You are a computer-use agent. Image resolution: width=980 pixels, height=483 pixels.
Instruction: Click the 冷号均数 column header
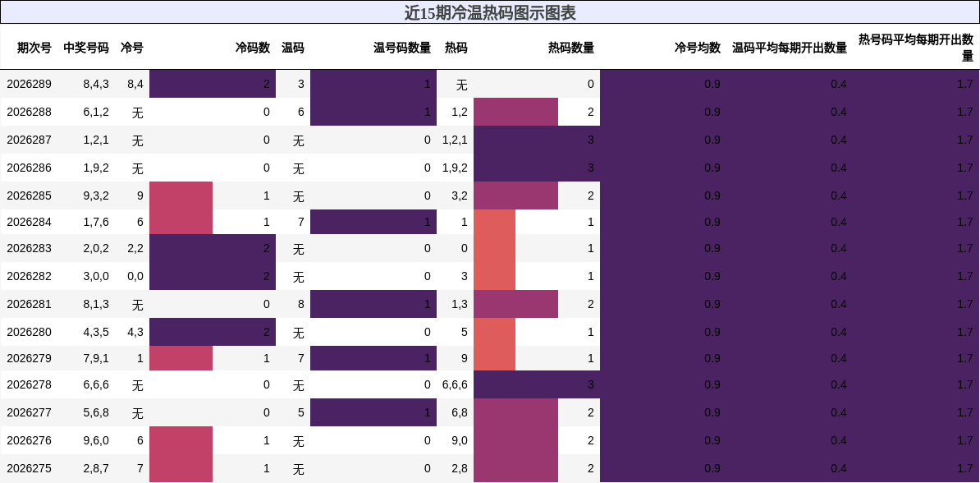(698, 48)
